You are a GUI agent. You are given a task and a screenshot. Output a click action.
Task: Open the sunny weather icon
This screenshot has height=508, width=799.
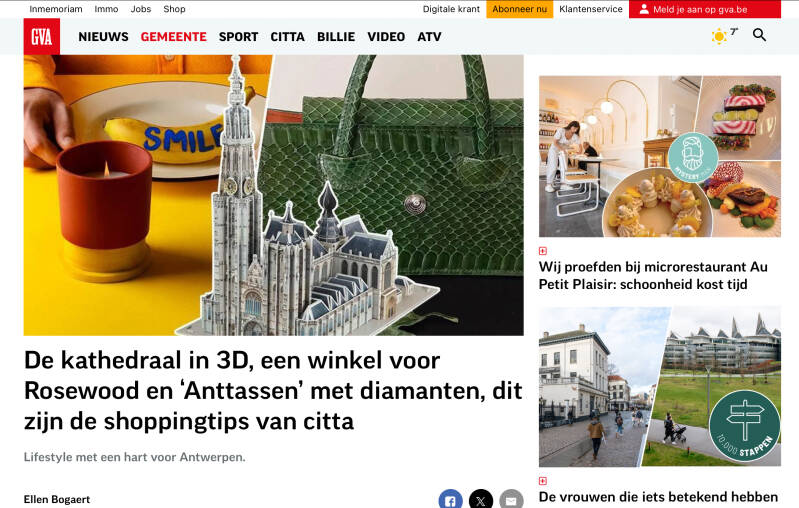pyautogui.click(x=719, y=37)
